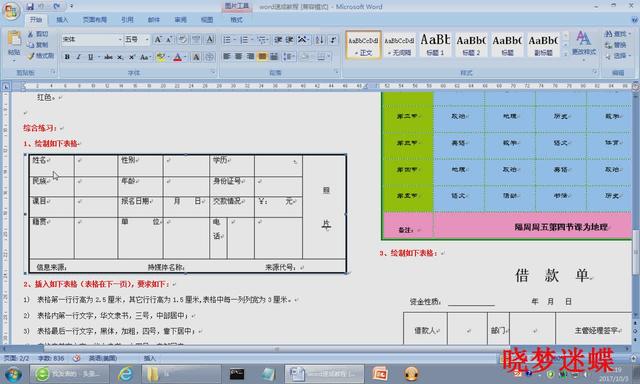Add character border icon
The image size is (640, 384).
[x=210, y=40]
